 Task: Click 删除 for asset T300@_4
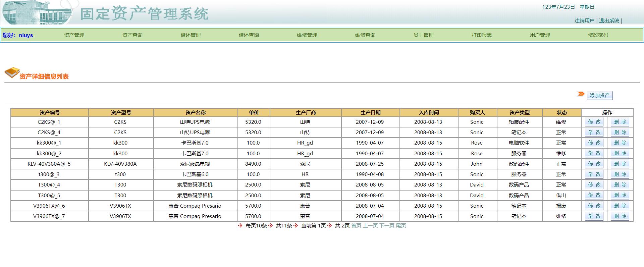(620, 185)
